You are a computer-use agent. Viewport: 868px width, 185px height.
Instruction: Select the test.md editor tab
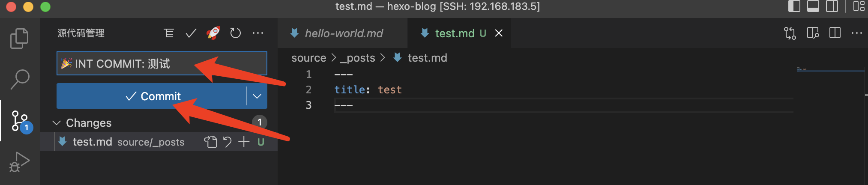tap(454, 33)
